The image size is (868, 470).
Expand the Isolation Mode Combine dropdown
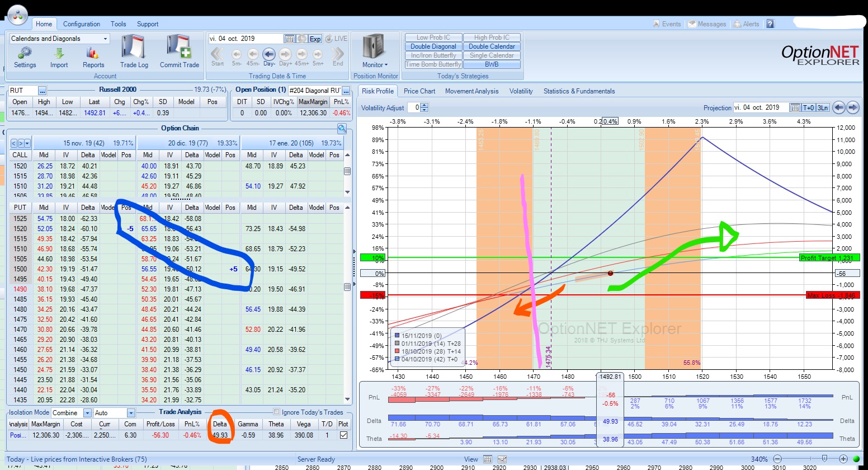[87, 413]
